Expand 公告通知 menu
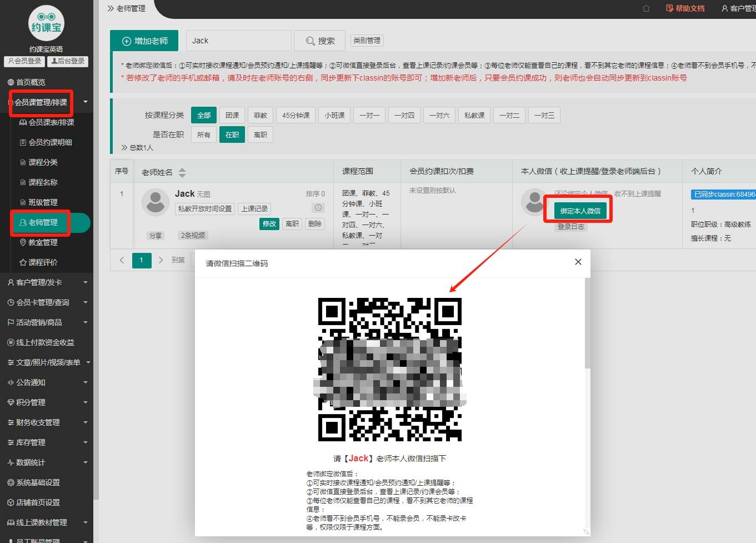 [47, 382]
